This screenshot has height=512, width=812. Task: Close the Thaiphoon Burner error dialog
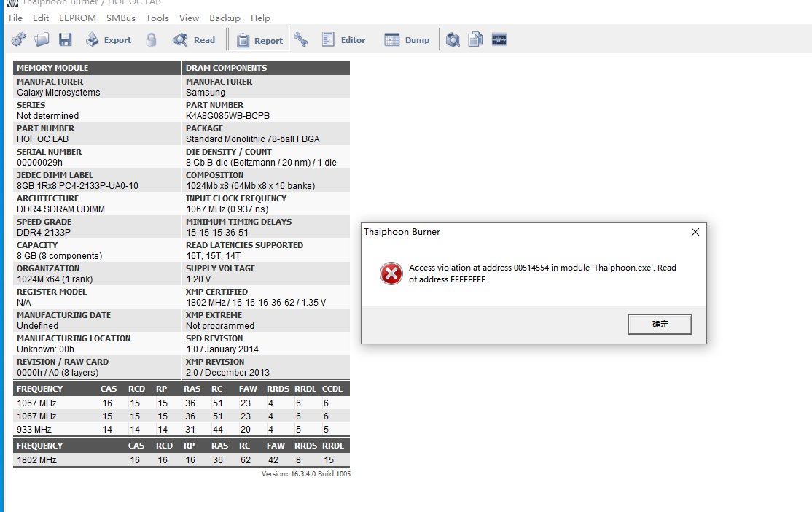click(x=695, y=232)
